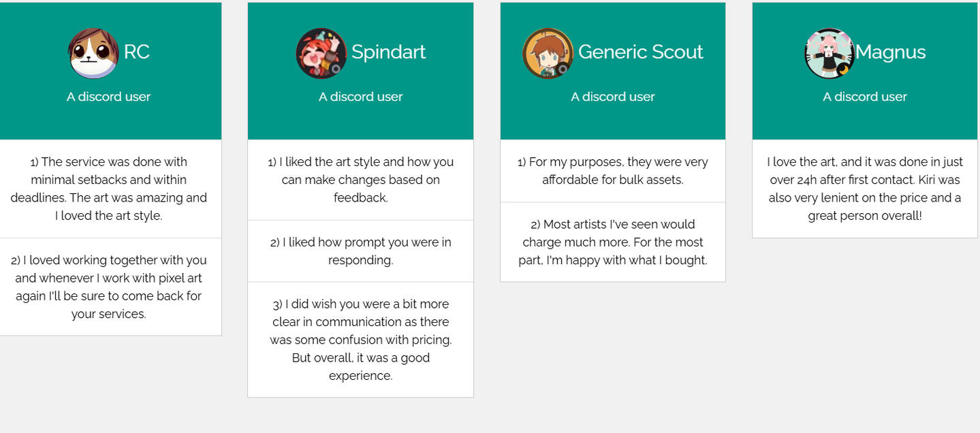Screen dimensions: 980x433
Task: Select the RC username heading
Action: [137, 52]
